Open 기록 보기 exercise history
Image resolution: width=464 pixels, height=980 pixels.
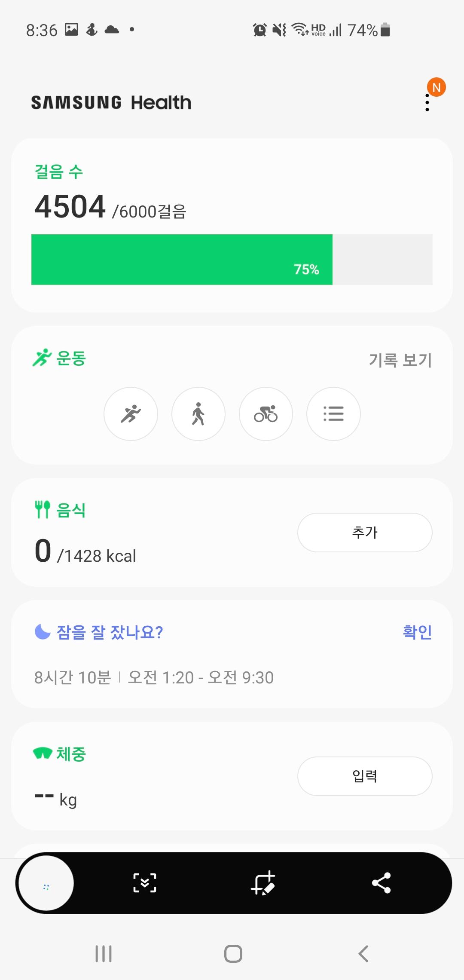point(400,360)
